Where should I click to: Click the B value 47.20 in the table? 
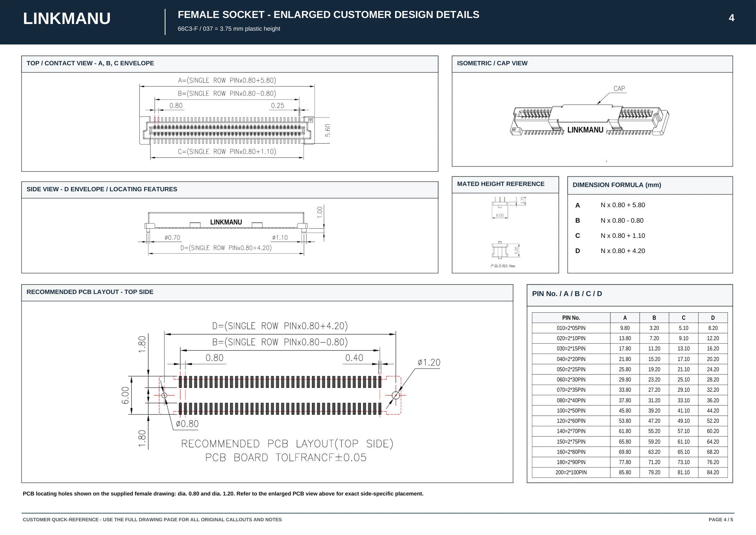coord(654,421)
